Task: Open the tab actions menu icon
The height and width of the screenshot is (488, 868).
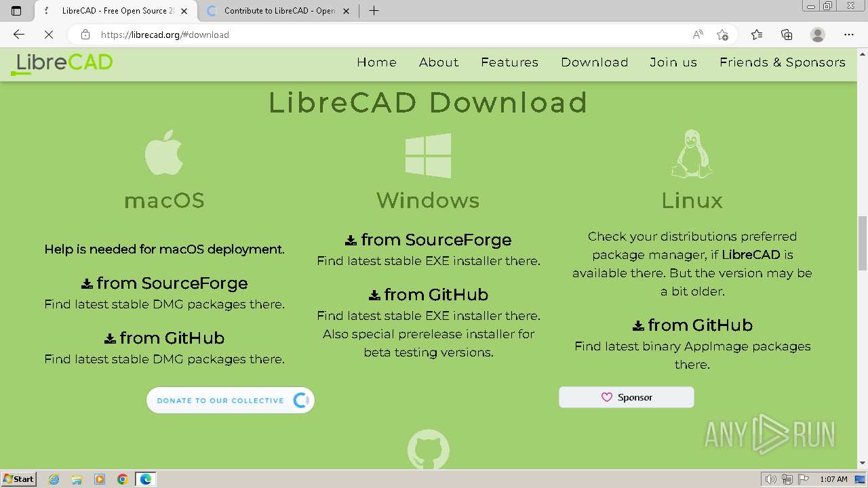Action: coord(16,11)
